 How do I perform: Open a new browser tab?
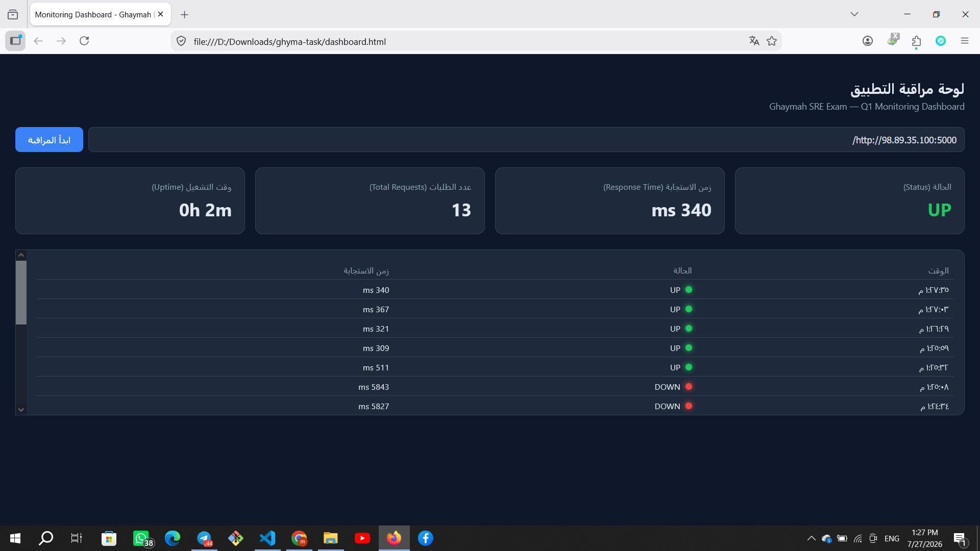click(185, 15)
